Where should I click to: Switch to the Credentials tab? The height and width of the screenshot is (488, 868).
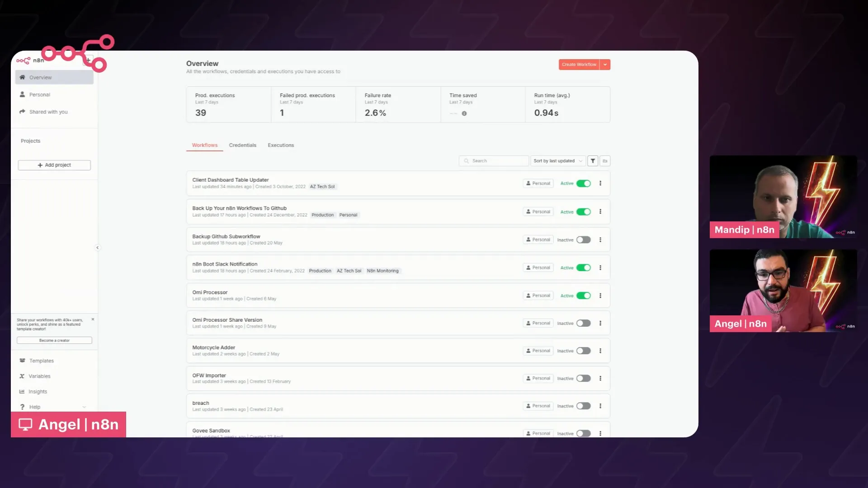[x=243, y=145]
